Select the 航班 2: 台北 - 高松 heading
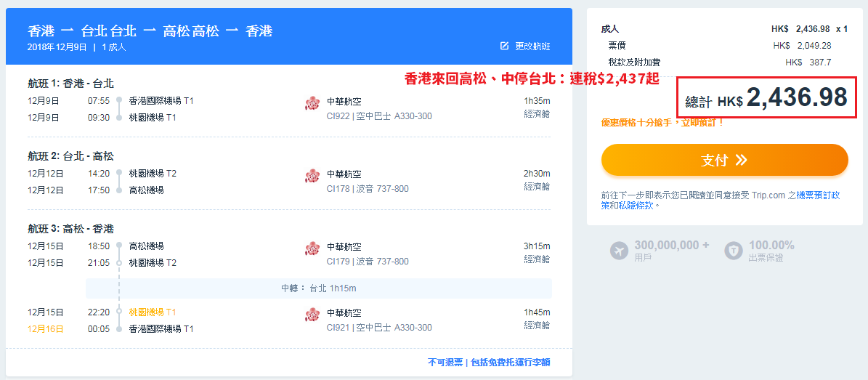The width and height of the screenshot is (868, 380). 70,156
